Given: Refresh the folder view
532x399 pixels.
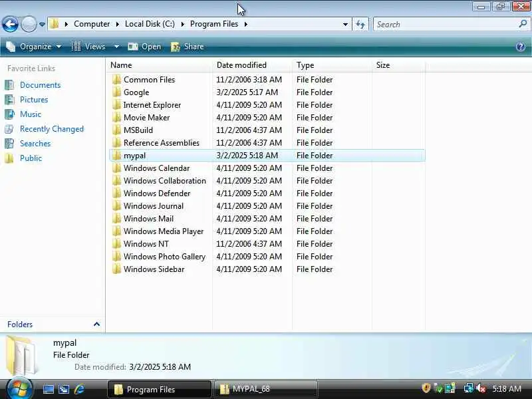Looking at the screenshot, I should pos(360,25).
